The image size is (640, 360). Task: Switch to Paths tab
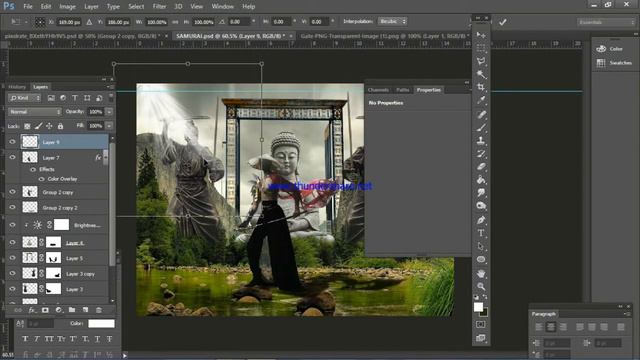tap(402, 90)
